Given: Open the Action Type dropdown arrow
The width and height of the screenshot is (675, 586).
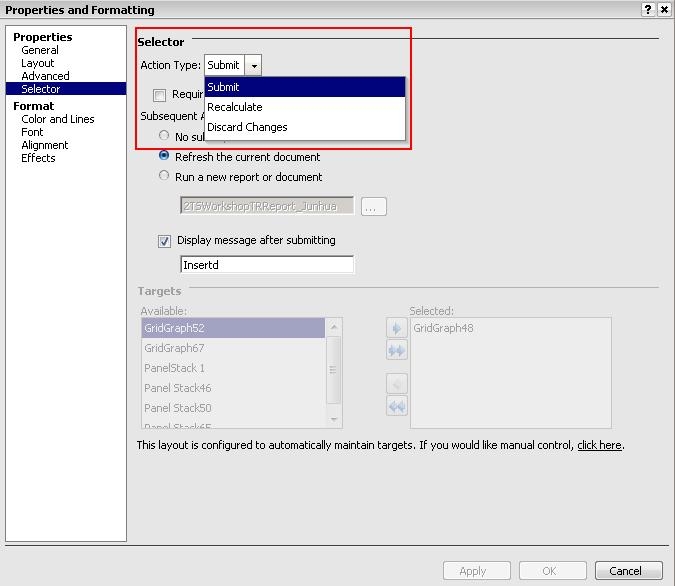Looking at the screenshot, I should (x=254, y=66).
